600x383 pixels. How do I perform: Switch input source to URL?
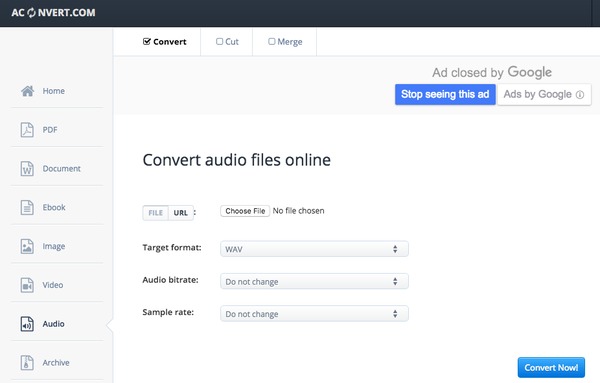[181, 213]
